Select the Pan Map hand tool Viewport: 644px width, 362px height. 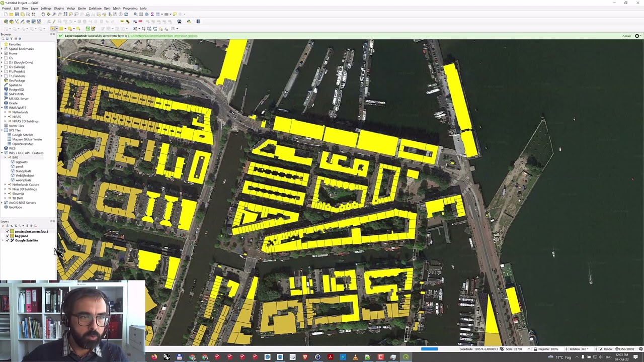pyautogui.click(x=43, y=14)
